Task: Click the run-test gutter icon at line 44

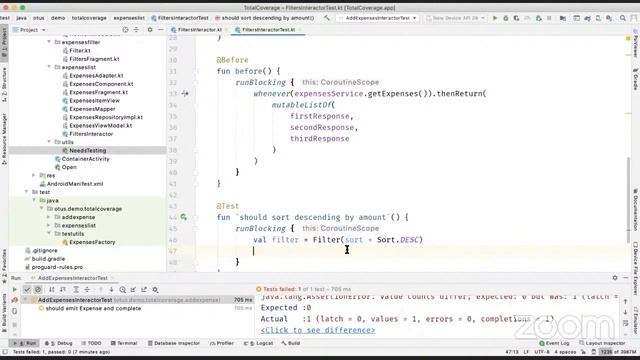Action: click(x=184, y=217)
